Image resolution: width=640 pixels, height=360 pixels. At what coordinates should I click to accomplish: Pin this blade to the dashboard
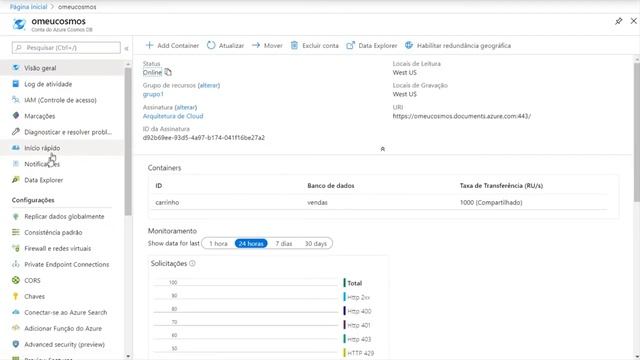click(x=619, y=21)
